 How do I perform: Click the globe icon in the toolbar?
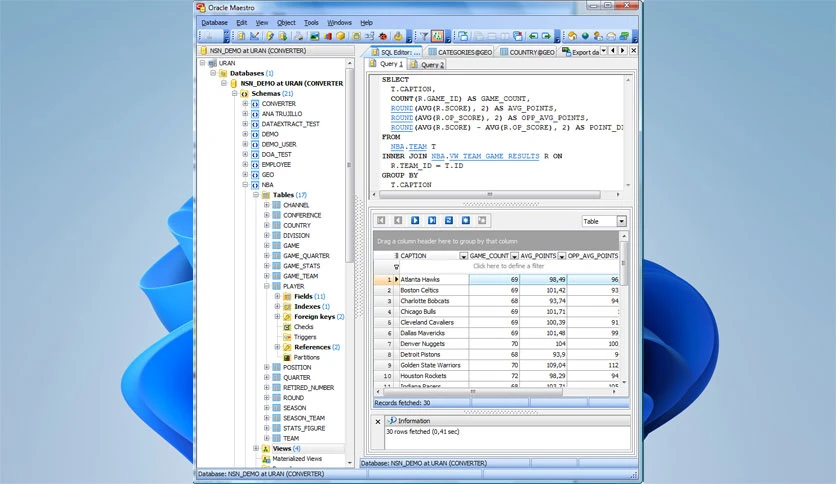coord(585,36)
